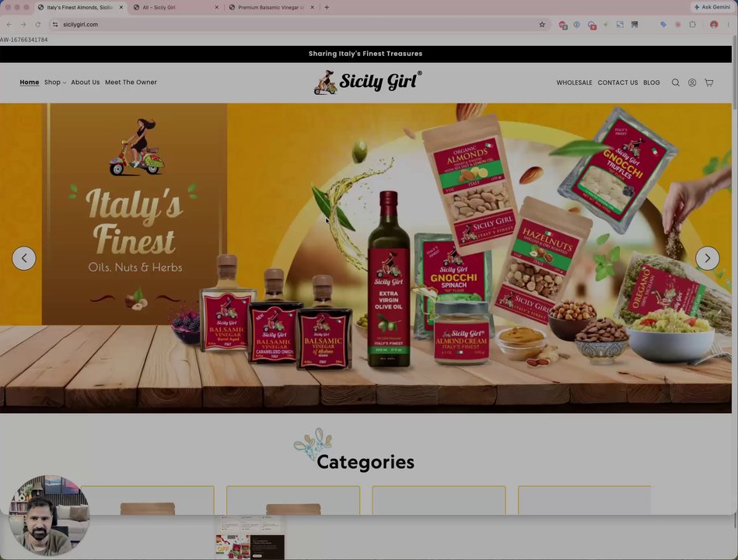
Task: Click the blue link extension icon
Action: (663, 24)
